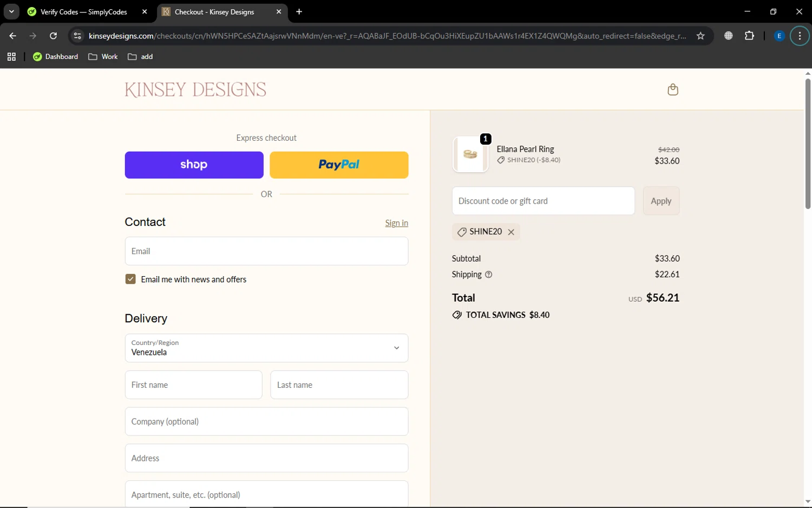The height and width of the screenshot is (508, 812).
Task: Remove the SHINE20 discount code tag
Action: point(511,232)
